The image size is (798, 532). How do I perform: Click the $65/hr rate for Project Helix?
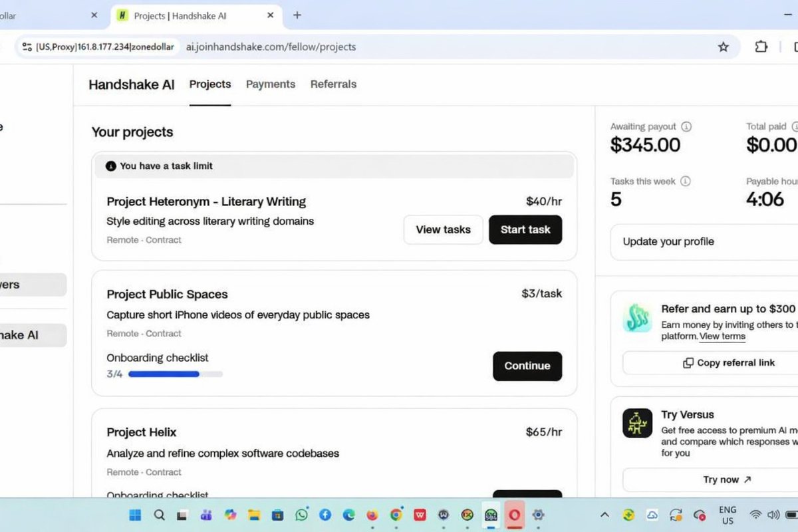click(544, 432)
